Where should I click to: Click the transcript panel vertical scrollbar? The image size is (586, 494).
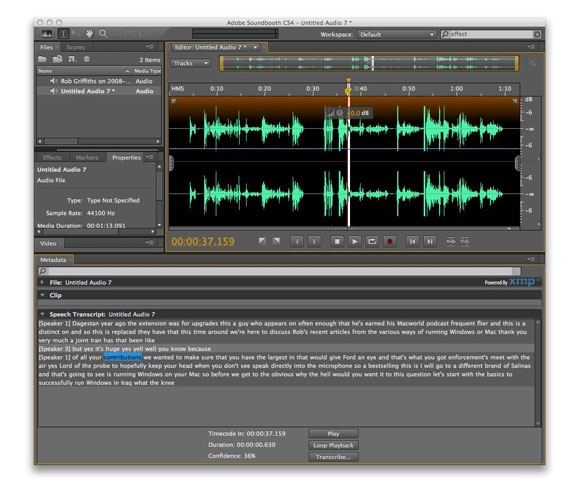[x=538, y=372]
